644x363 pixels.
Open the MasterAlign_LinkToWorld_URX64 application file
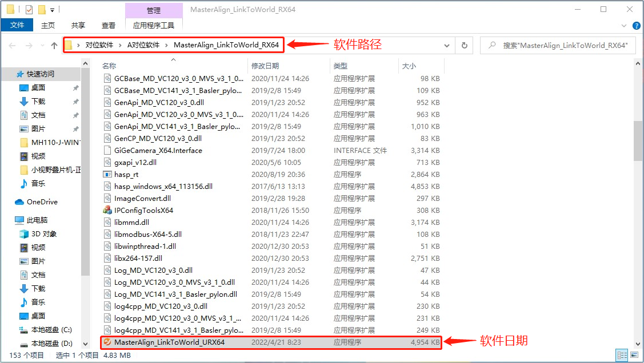click(169, 342)
